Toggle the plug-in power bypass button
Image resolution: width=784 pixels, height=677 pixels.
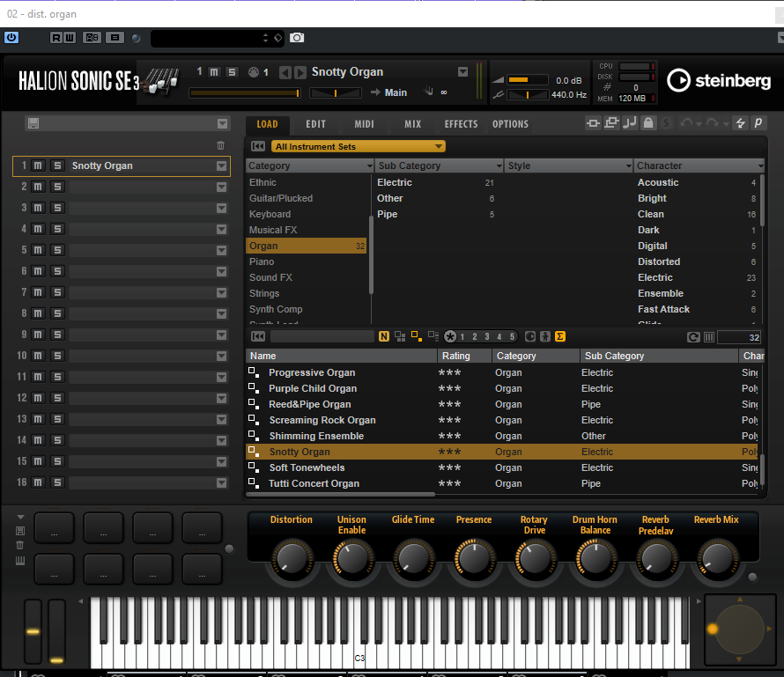coord(11,38)
